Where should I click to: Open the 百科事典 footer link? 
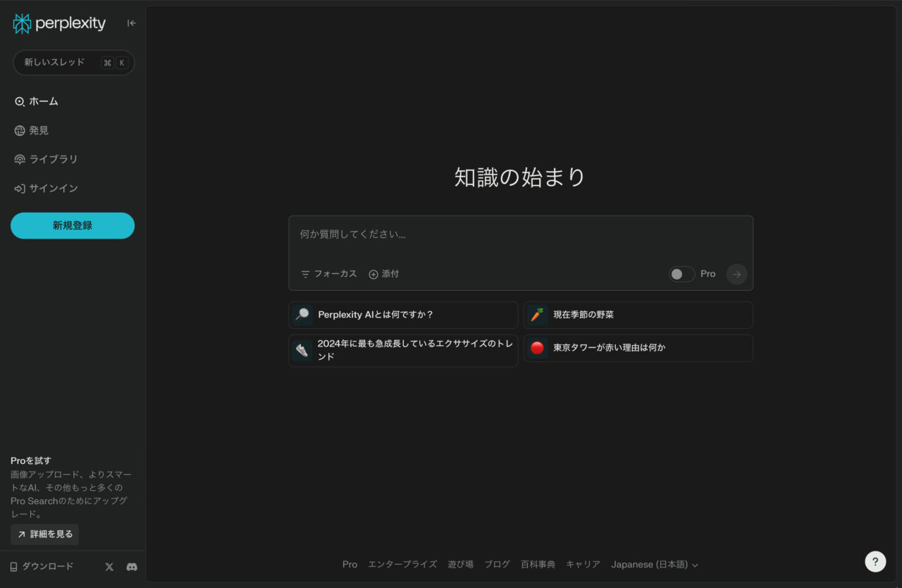(x=538, y=565)
